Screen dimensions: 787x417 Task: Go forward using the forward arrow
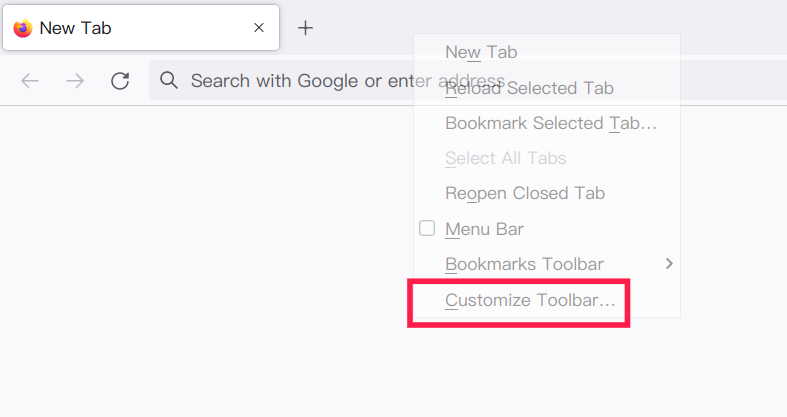pos(75,81)
